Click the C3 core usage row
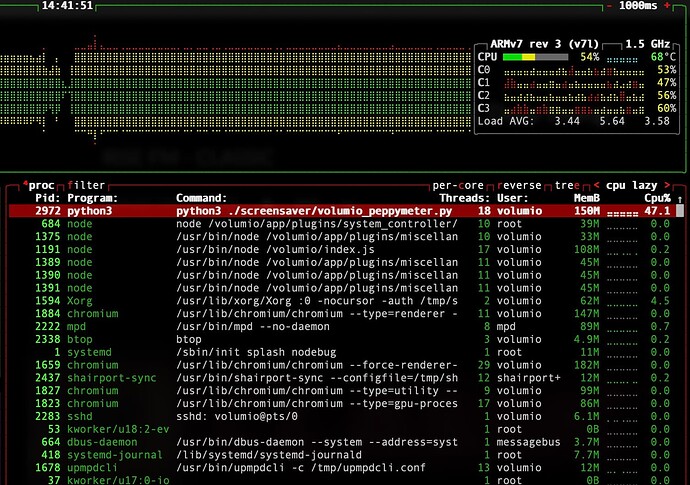The width and height of the screenshot is (690, 485). (577, 108)
